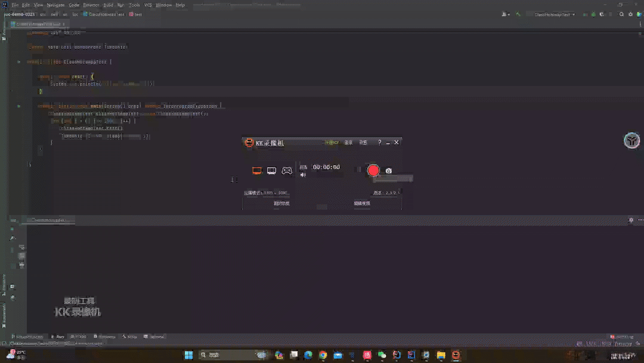Open the View menu
The height and width of the screenshot is (363, 644).
click(x=38, y=5)
